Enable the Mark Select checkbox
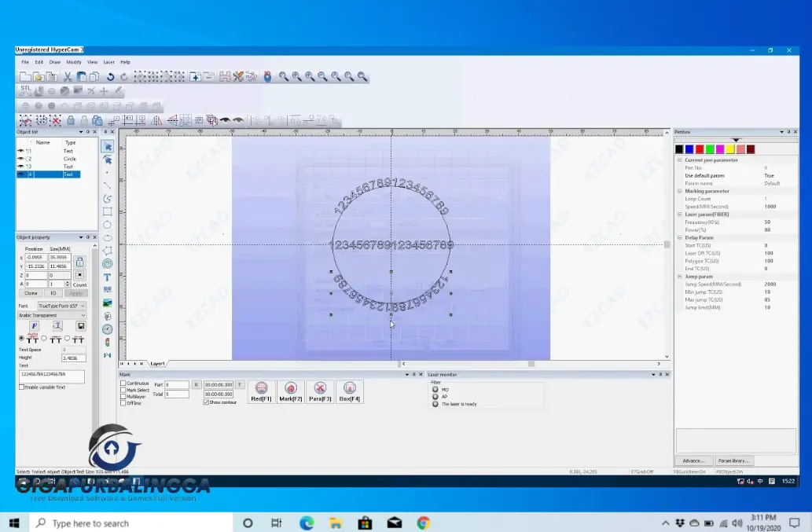The image size is (812, 532). coord(123,391)
